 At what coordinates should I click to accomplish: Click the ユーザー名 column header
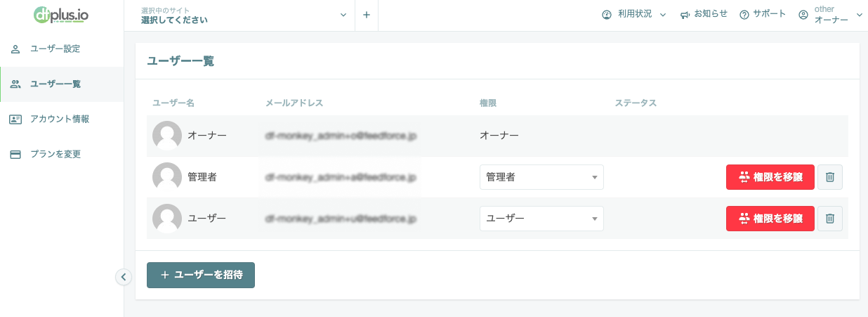coord(173,103)
